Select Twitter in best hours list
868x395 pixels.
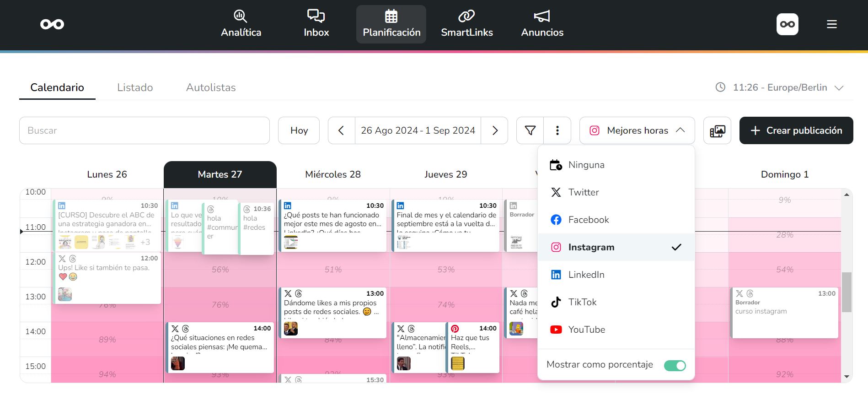(x=616, y=192)
